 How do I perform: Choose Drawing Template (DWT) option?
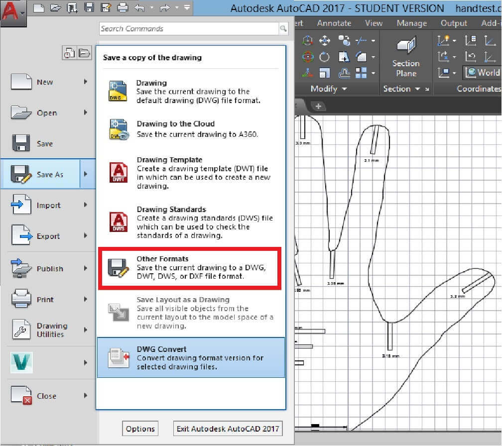tap(191, 173)
